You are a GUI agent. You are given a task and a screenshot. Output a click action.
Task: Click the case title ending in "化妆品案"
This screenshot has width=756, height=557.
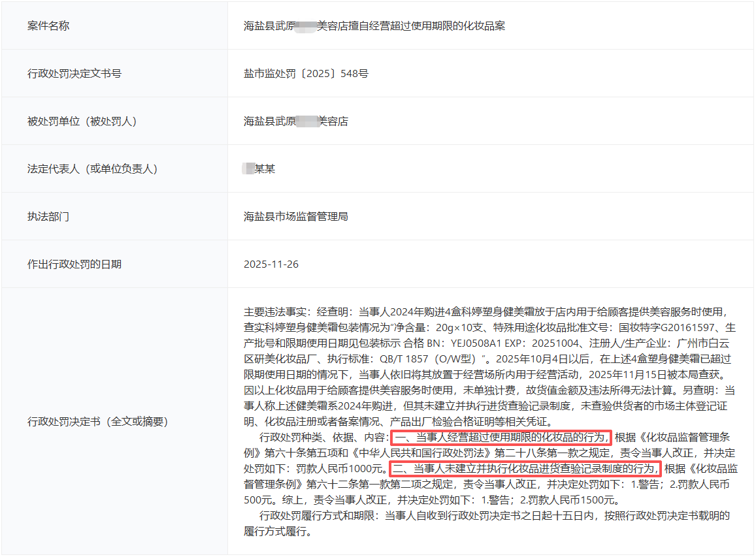click(x=374, y=26)
